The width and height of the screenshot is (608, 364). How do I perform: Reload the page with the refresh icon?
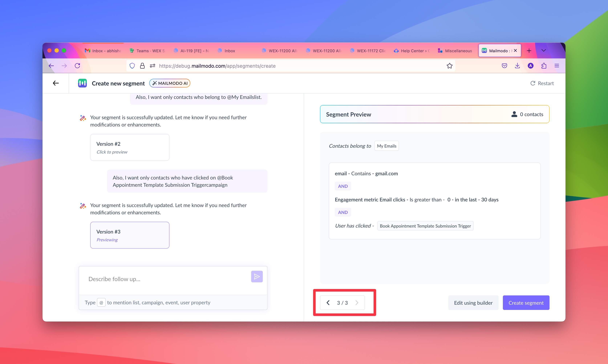(x=77, y=66)
